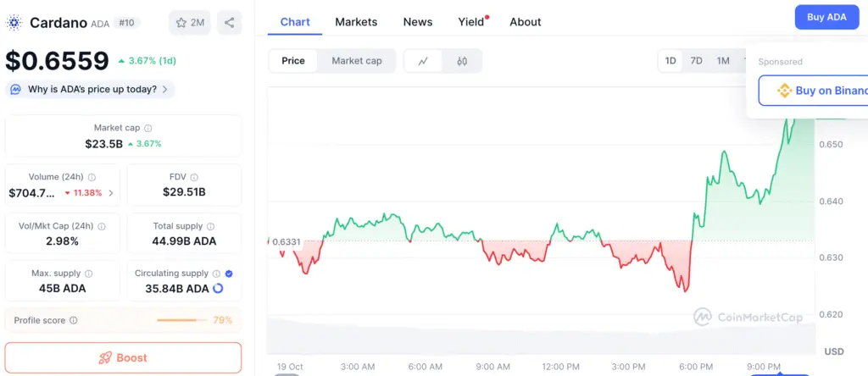
Task: Click the Boost button
Action: (123, 357)
